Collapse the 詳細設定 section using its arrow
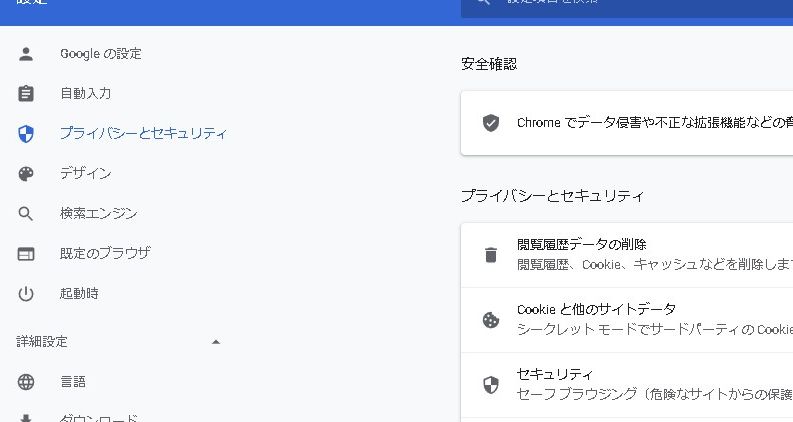This screenshot has width=793, height=422. click(x=216, y=342)
